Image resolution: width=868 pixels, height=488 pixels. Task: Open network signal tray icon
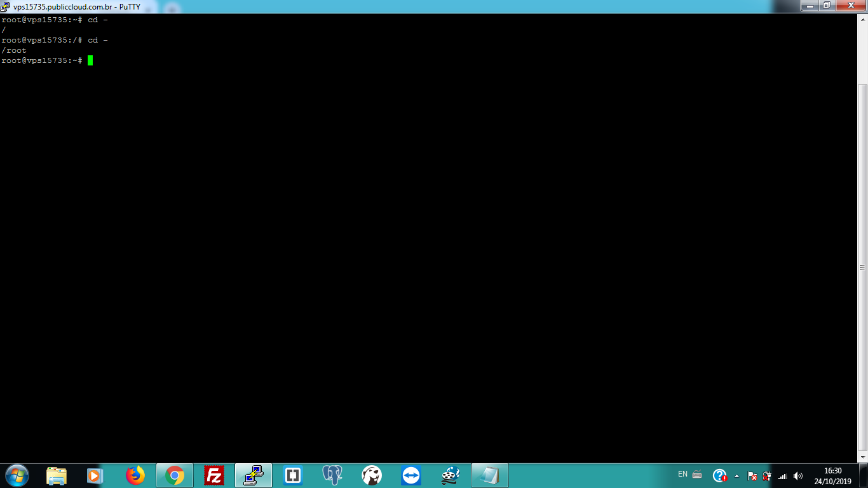point(782,476)
